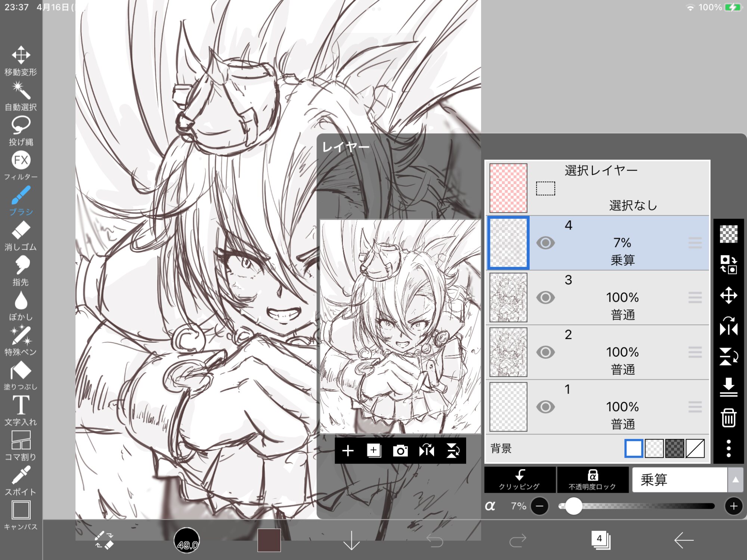Select the 移動変形 transform tool
The image size is (747, 560).
click(21, 61)
